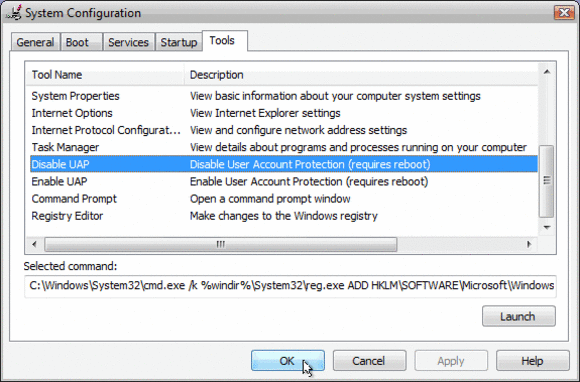The width and height of the screenshot is (580, 382).
Task: Click the Cancel button
Action: [369, 361]
